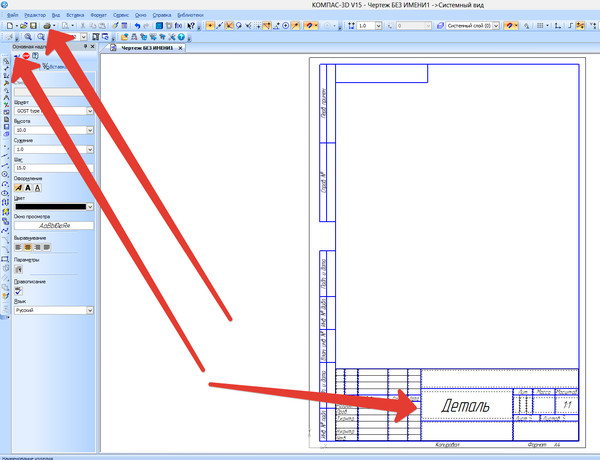600x460 pixels.
Task: Click the Save document toolbar icon
Action: coord(33,24)
